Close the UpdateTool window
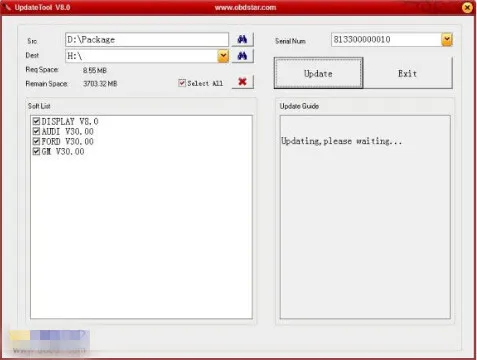The height and width of the screenshot is (360, 477). [x=467, y=7]
